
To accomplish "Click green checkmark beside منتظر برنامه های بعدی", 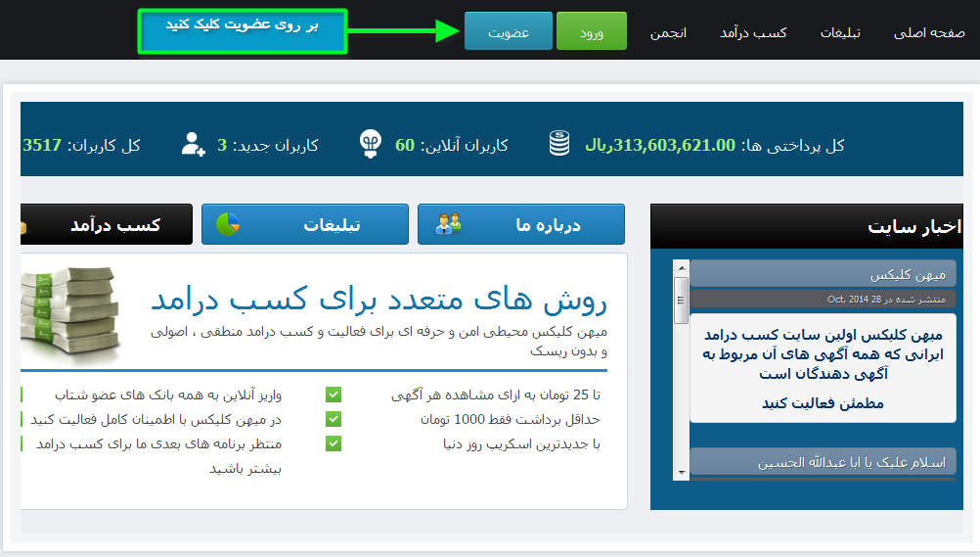I will (334, 443).
